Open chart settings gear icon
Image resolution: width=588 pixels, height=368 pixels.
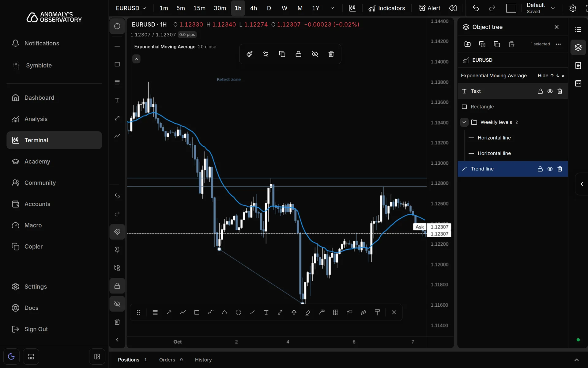(x=573, y=8)
